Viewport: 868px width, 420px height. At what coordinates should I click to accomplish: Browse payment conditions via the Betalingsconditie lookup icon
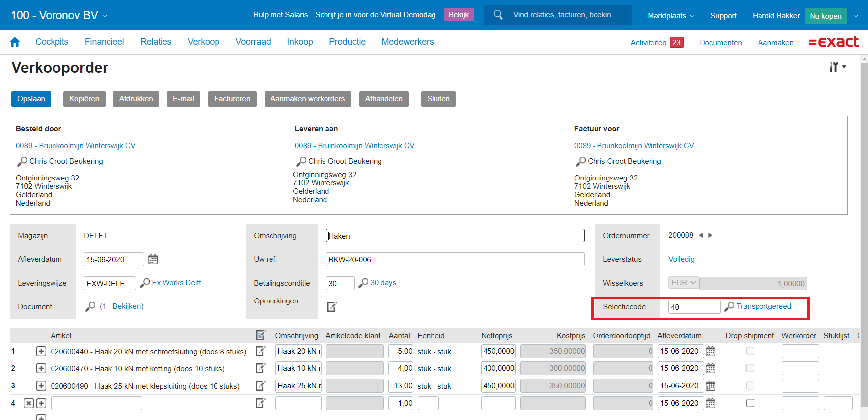[363, 283]
